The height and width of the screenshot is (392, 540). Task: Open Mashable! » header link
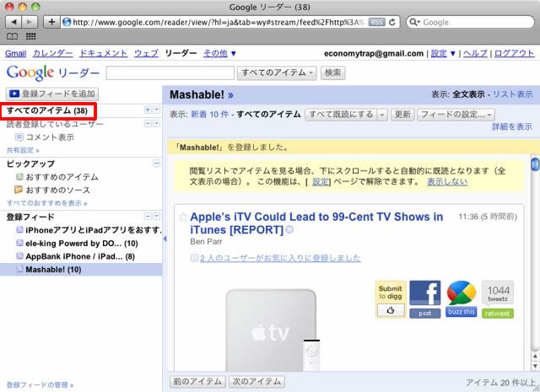[202, 94]
